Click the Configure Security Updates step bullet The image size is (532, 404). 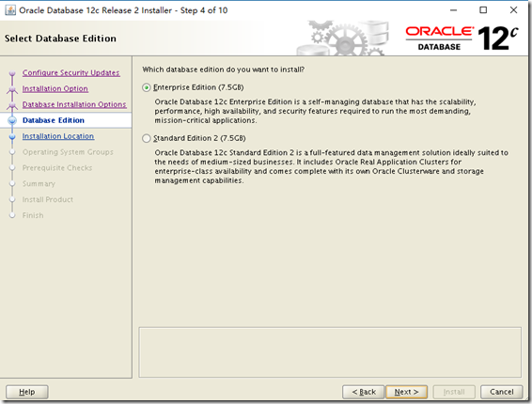(12, 73)
